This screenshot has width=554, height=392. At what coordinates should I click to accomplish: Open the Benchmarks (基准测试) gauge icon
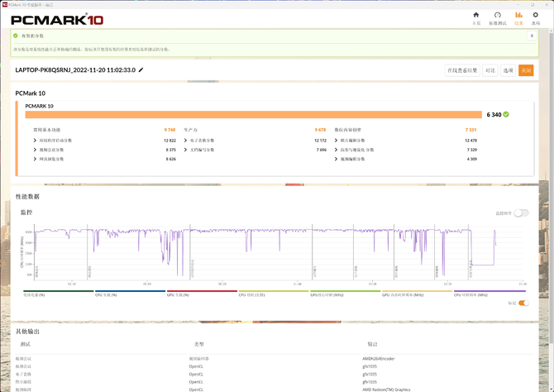click(498, 17)
